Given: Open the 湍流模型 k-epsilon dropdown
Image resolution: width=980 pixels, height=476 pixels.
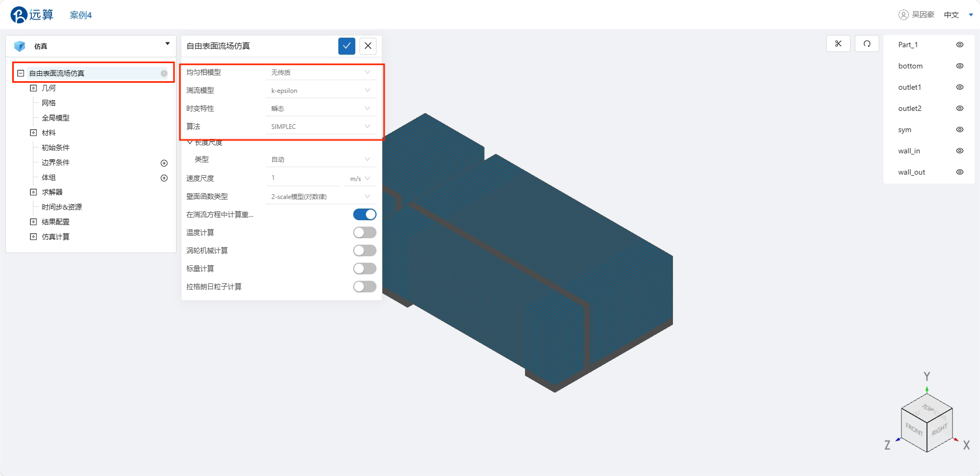Looking at the screenshot, I should pyautogui.click(x=321, y=90).
